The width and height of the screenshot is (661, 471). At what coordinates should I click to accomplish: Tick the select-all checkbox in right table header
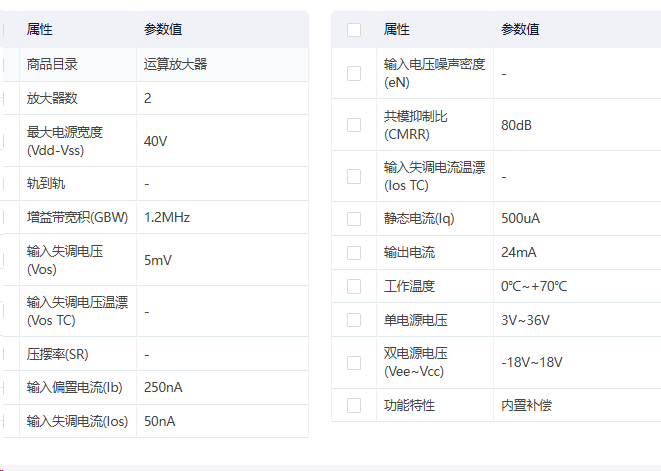(x=354, y=30)
